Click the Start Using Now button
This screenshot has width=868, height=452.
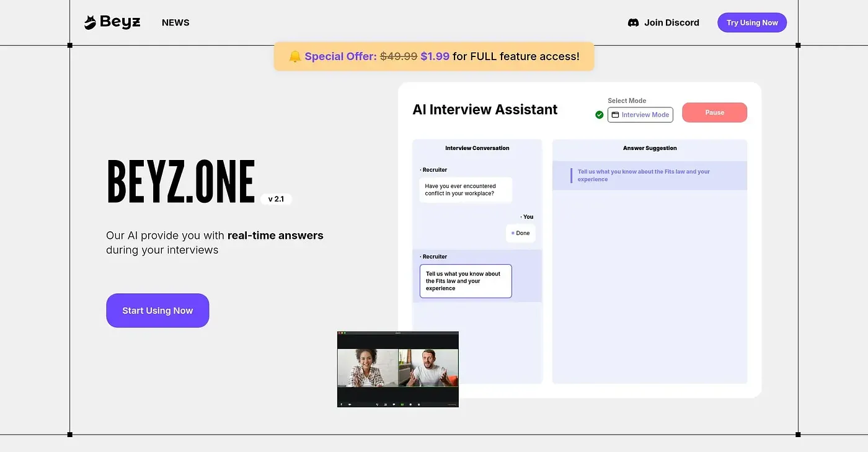tap(157, 311)
